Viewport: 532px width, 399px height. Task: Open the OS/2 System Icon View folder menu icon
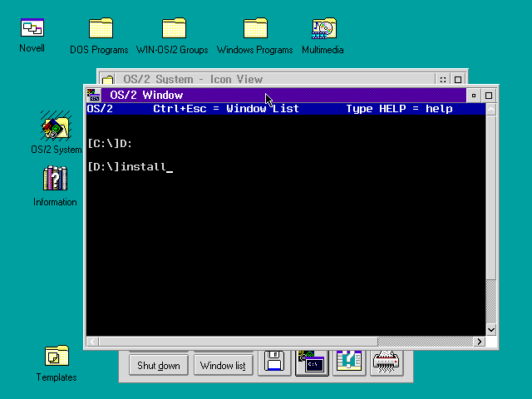click(x=107, y=80)
